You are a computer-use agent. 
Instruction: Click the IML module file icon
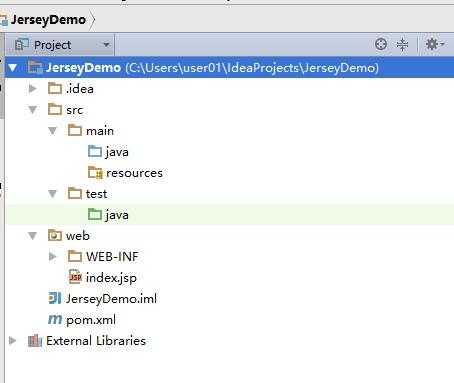(x=55, y=298)
